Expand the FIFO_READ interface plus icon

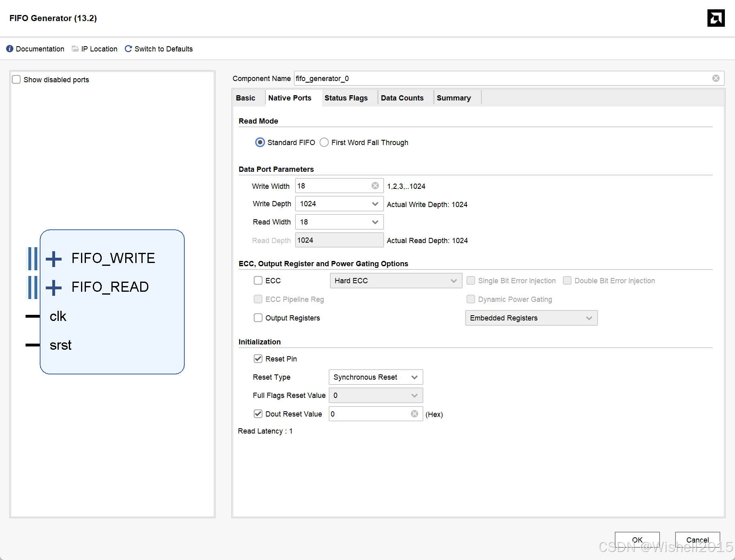[x=54, y=287]
